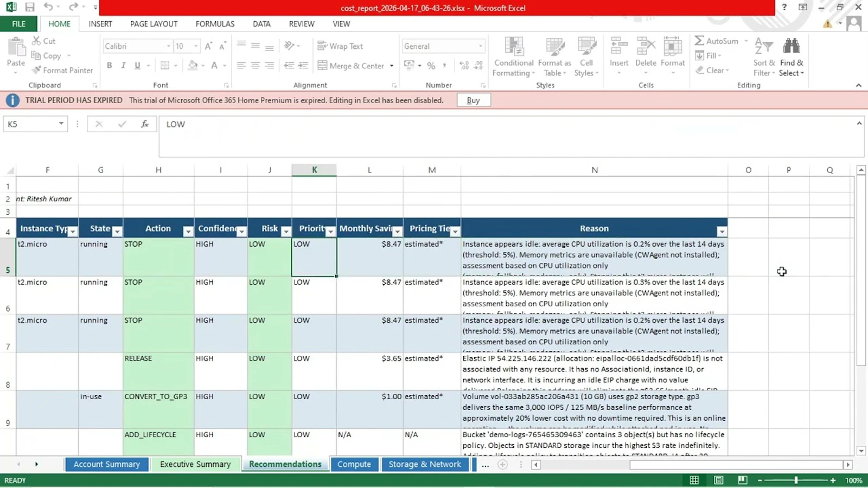Open the Merge & Center dropdown arrow

(x=392, y=66)
